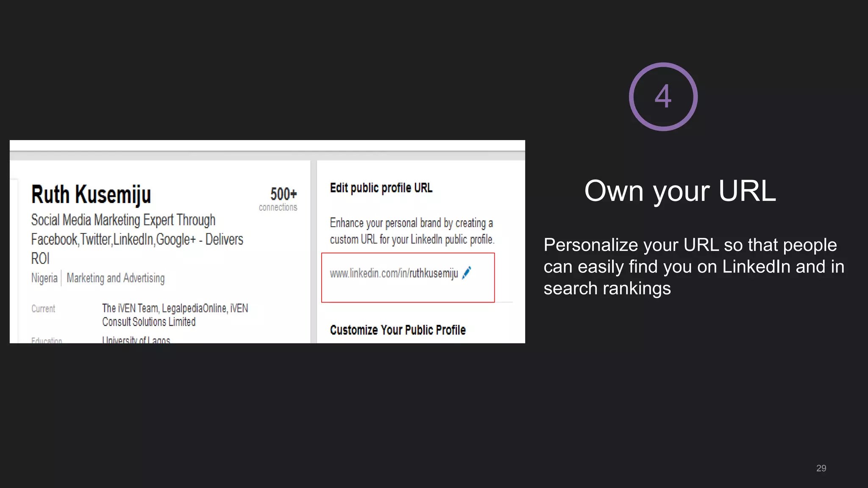Click the pencil edit icon beside the profile URL
Image resolution: width=868 pixels, height=488 pixels.
[x=467, y=273]
